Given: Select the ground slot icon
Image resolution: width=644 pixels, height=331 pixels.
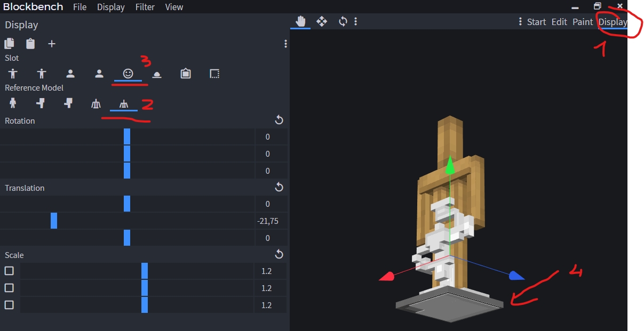Looking at the screenshot, I should pyautogui.click(x=157, y=74).
